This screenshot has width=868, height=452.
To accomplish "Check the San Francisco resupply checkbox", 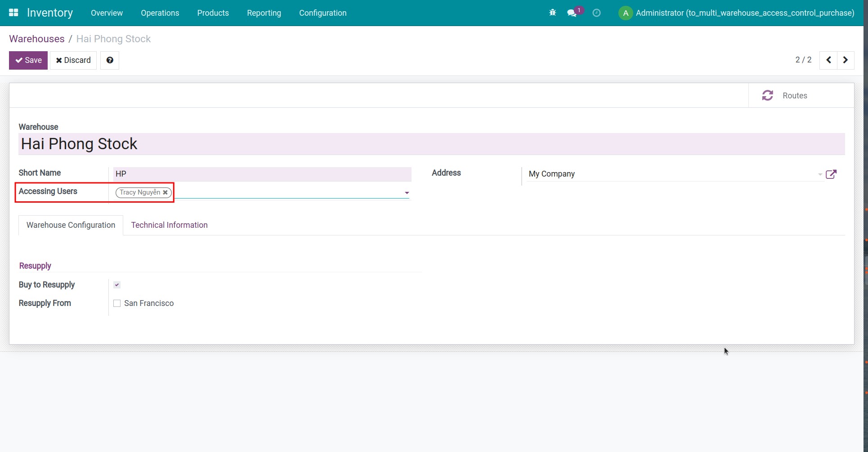I will tap(117, 303).
